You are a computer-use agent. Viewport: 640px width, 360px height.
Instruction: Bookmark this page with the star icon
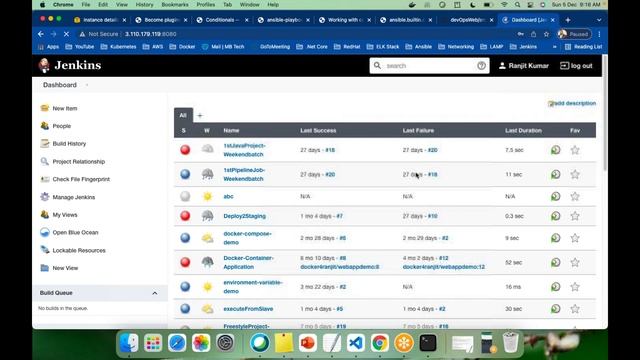pyautogui.click(x=546, y=34)
